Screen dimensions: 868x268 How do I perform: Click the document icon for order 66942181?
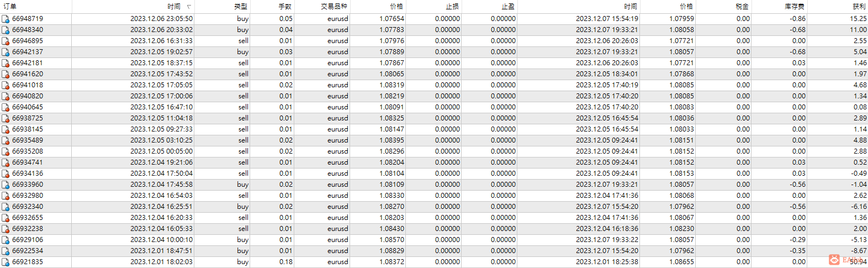(6, 63)
